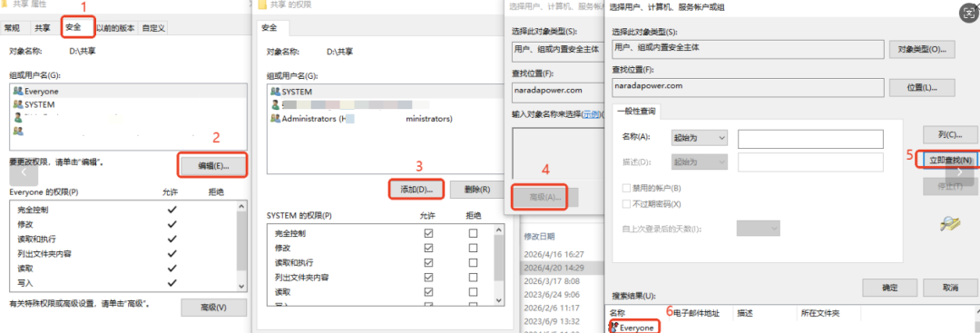This screenshot has height=333, width=980.
Task: Tick 完全控制 允许 checkbox for SYSTEM
Action: (x=428, y=233)
